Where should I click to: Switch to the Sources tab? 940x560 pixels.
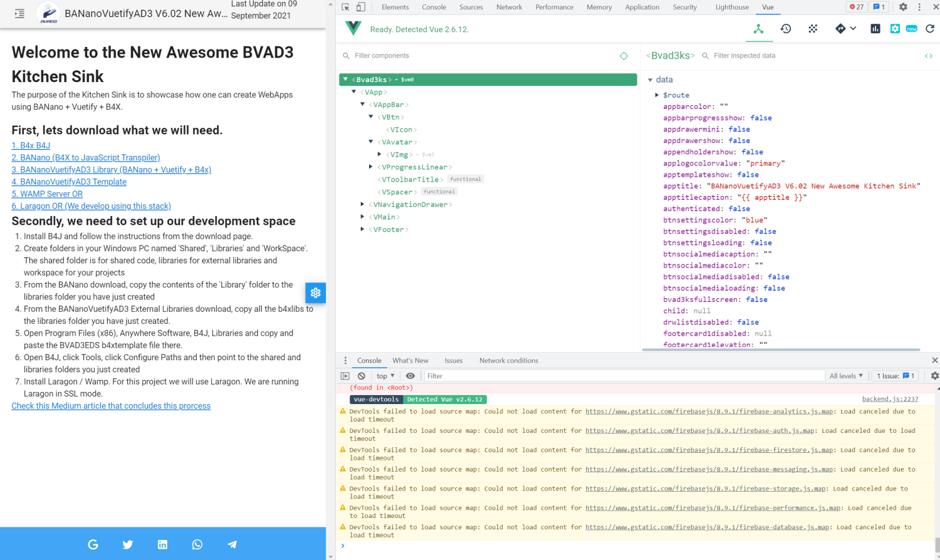coord(471,7)
